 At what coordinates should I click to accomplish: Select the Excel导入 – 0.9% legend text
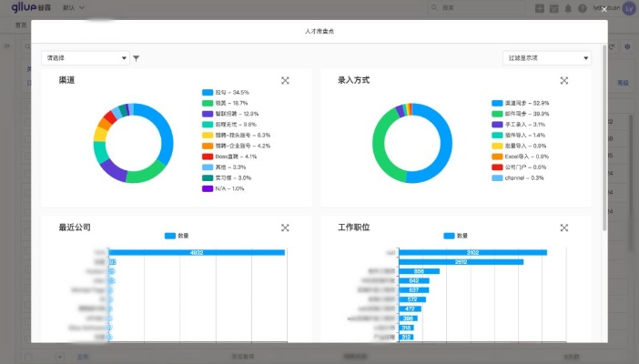[x=527, y=157]
